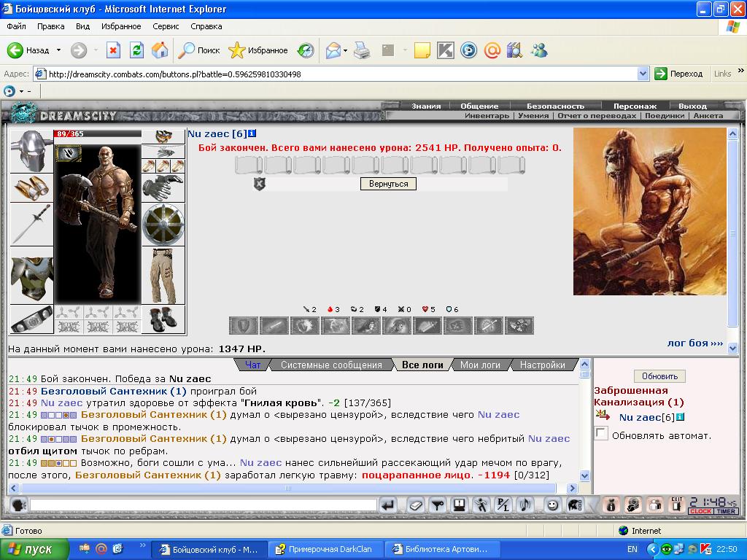Click the Refresh page toolbar icon
The width and height of the screenshot is (747, 560).
[136, 50]
